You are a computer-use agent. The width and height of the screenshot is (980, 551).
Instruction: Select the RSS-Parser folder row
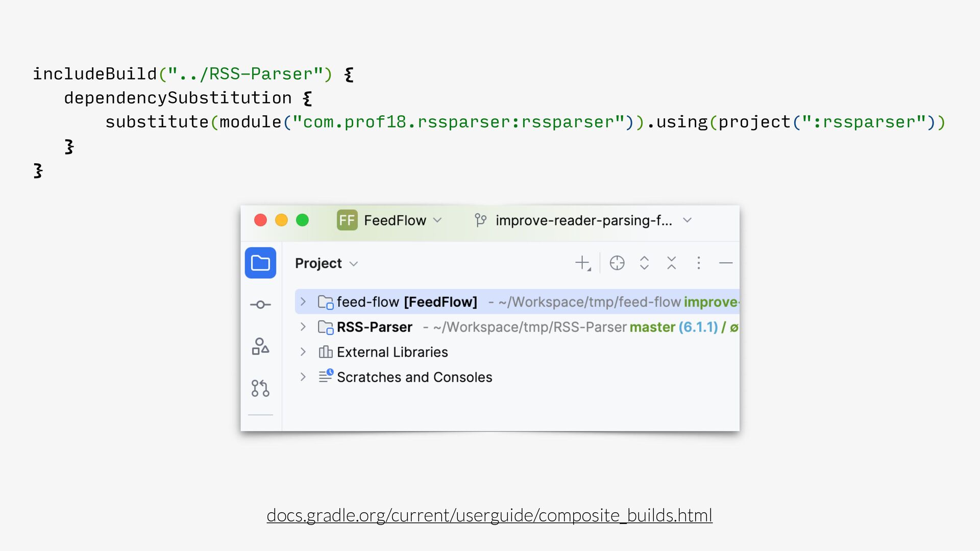374,327
